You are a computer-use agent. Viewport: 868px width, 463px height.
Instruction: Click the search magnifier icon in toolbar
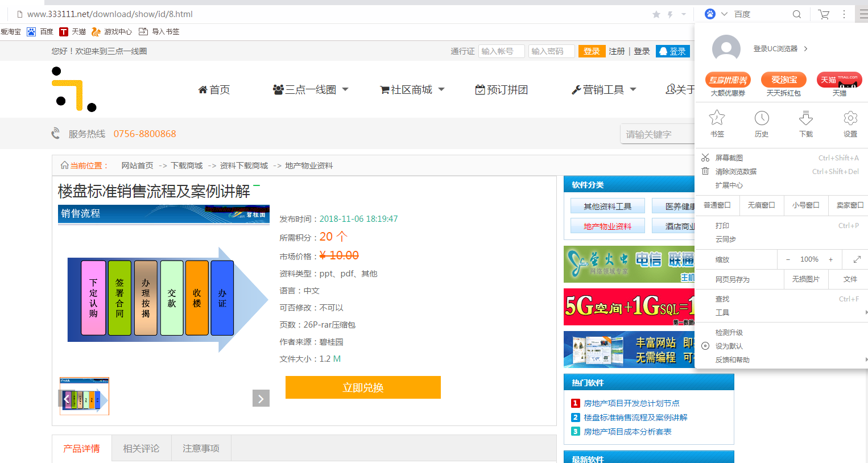(x=796, y=14)
